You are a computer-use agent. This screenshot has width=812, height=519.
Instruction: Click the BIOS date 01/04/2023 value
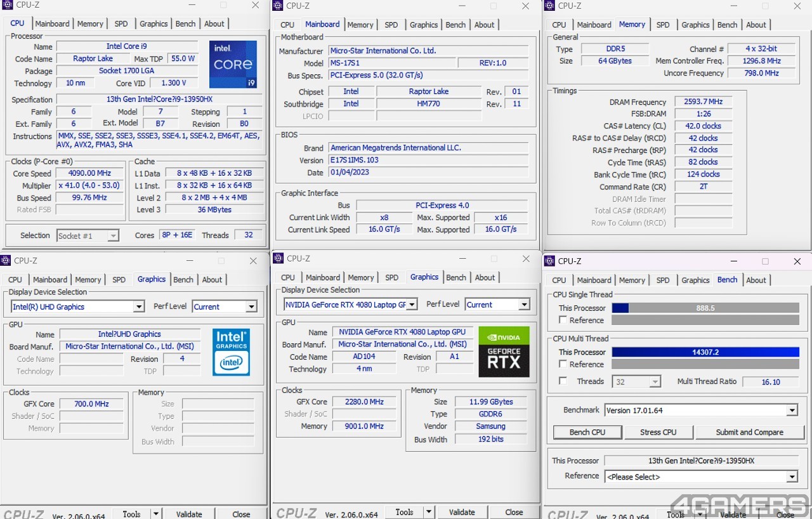coord(428,172)
